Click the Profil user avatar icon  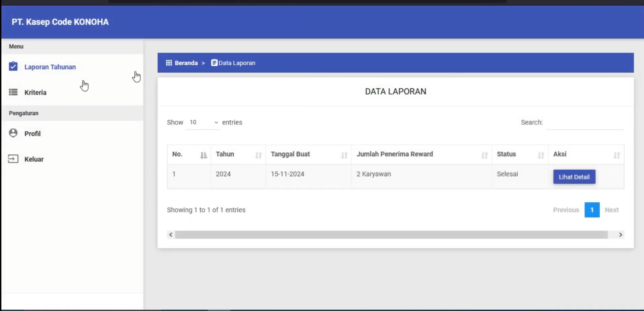tap(13, 133)
